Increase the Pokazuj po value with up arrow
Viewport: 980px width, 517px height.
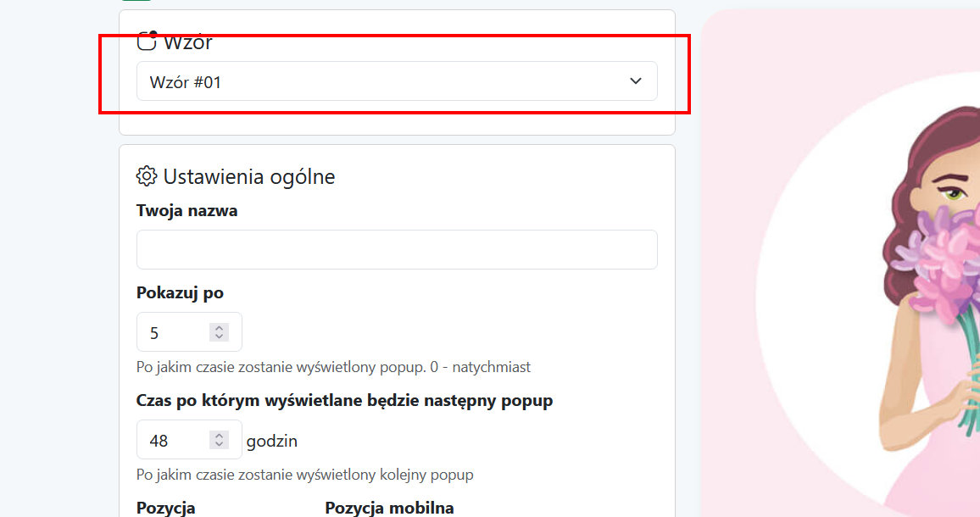click(x=219, y=328)
